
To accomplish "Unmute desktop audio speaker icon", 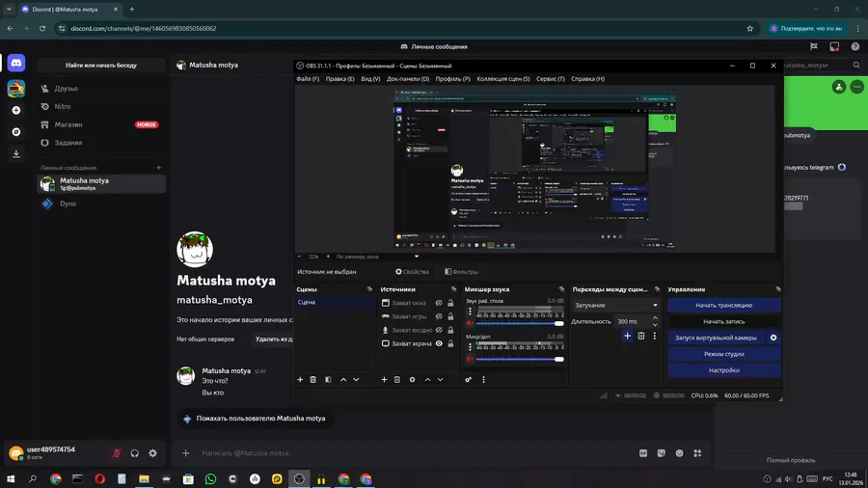I will coord(470,323).
